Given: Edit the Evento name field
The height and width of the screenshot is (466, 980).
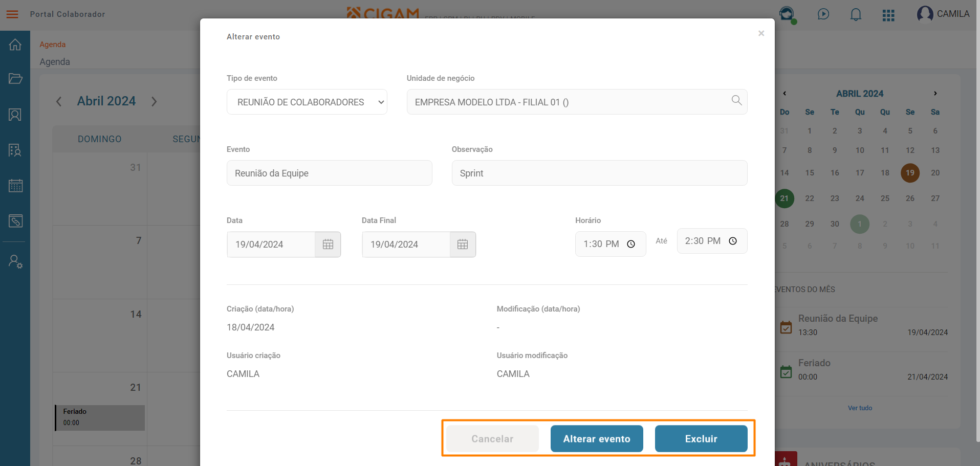Looking at the screenshot, I should click(330, 173).
